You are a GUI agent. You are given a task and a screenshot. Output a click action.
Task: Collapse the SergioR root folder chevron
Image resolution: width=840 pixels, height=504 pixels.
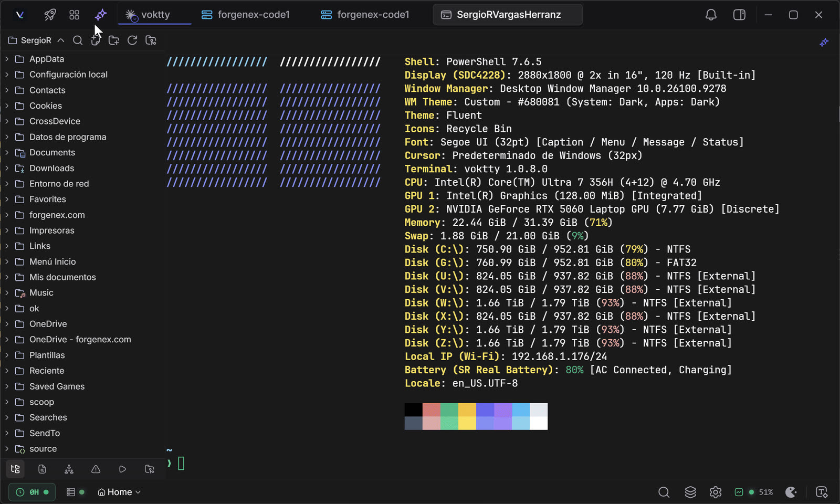click(61, 40)
